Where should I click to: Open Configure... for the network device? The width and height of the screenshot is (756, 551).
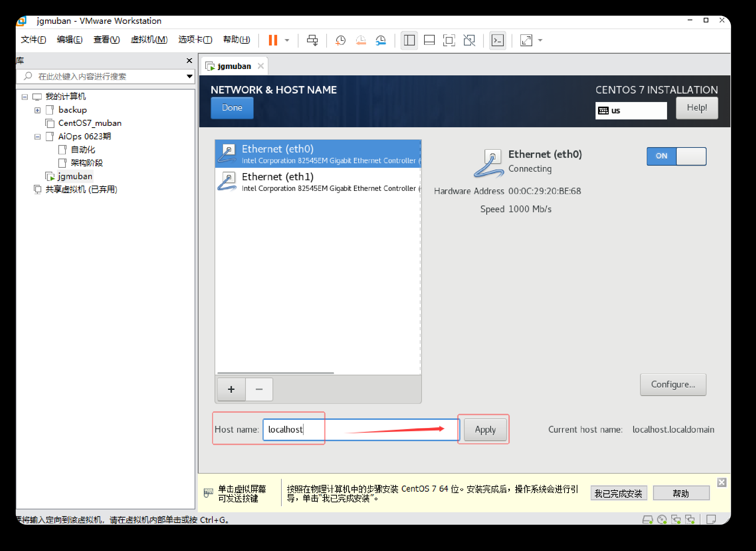[673, 385]
